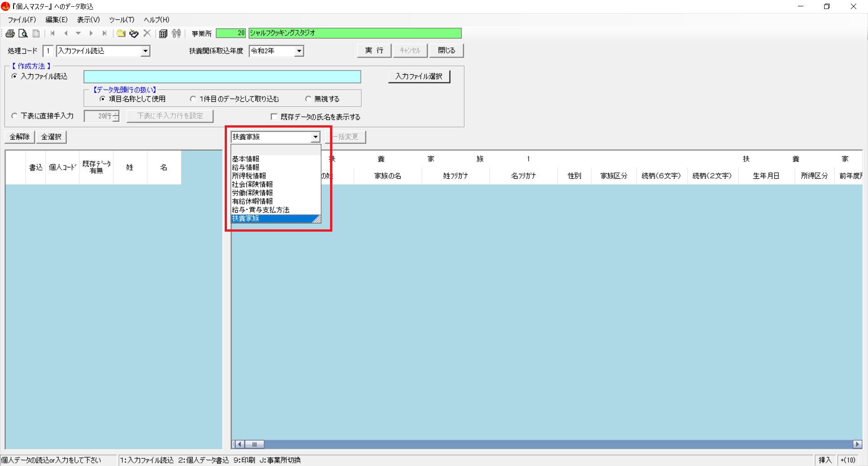Click 事業所 name field シャルフクッキングスタジオ

coord(355,33)
